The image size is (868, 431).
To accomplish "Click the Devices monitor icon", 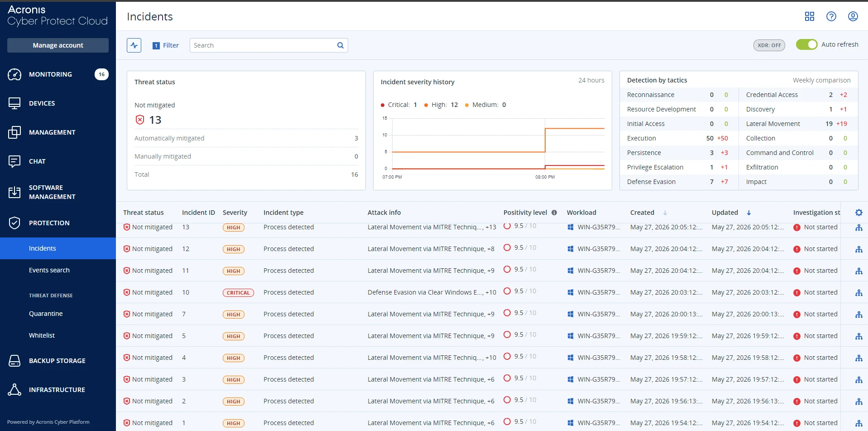I will coord(14,103).
